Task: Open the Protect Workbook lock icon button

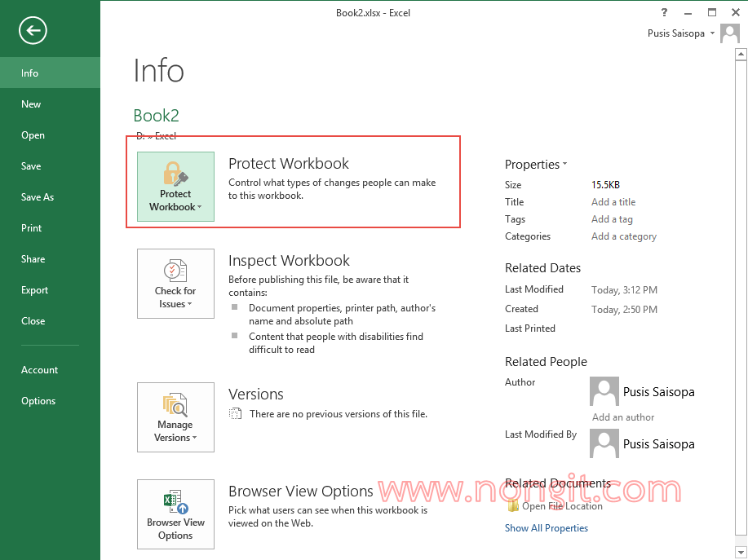Action: [175, 186]
